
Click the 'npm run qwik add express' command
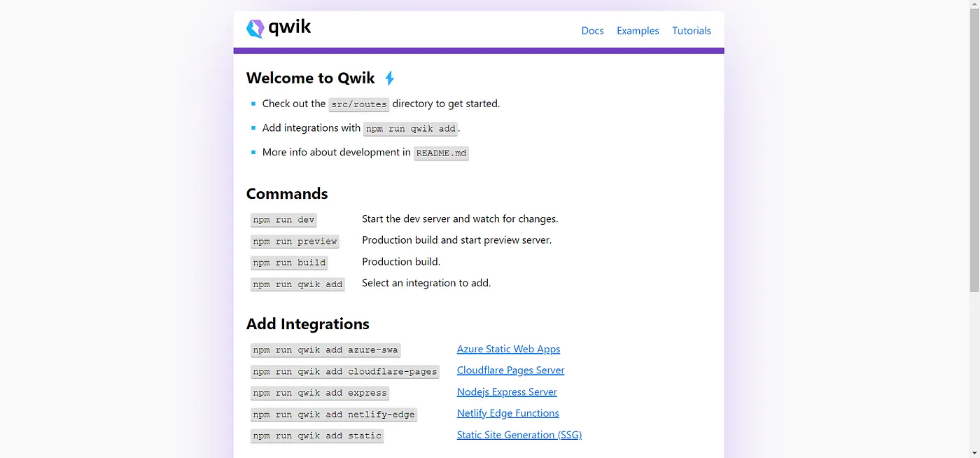[x=320, y=393]
